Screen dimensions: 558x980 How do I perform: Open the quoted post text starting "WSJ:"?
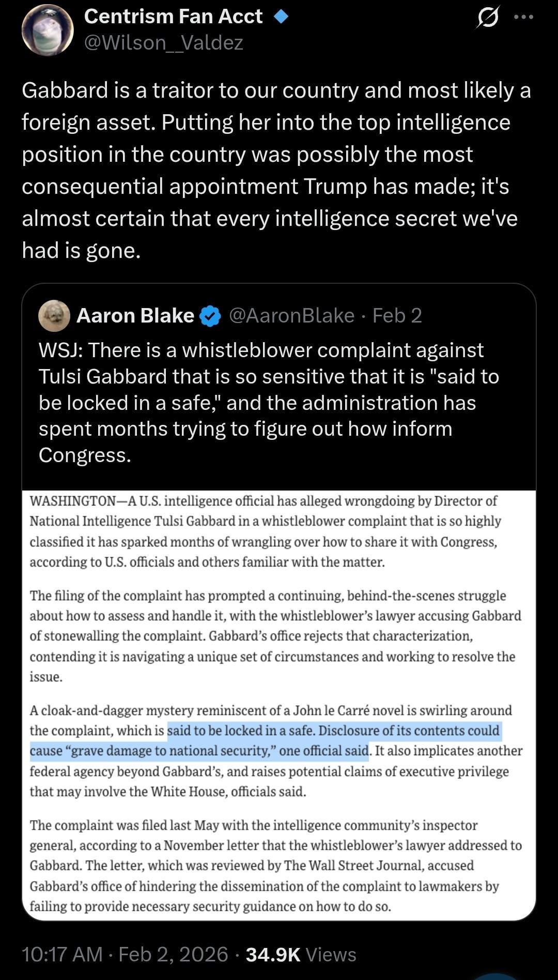(269, 402)
